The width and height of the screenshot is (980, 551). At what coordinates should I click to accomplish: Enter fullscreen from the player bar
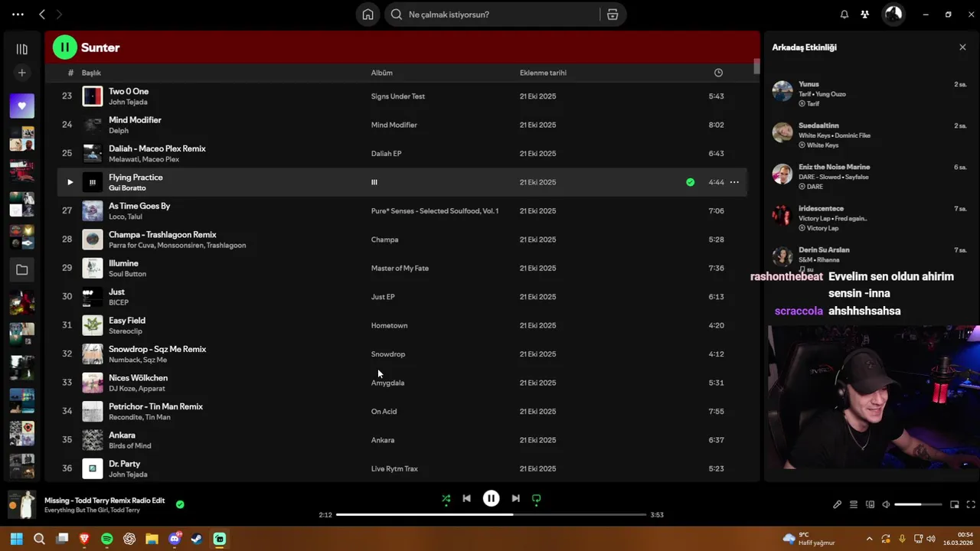971,504
